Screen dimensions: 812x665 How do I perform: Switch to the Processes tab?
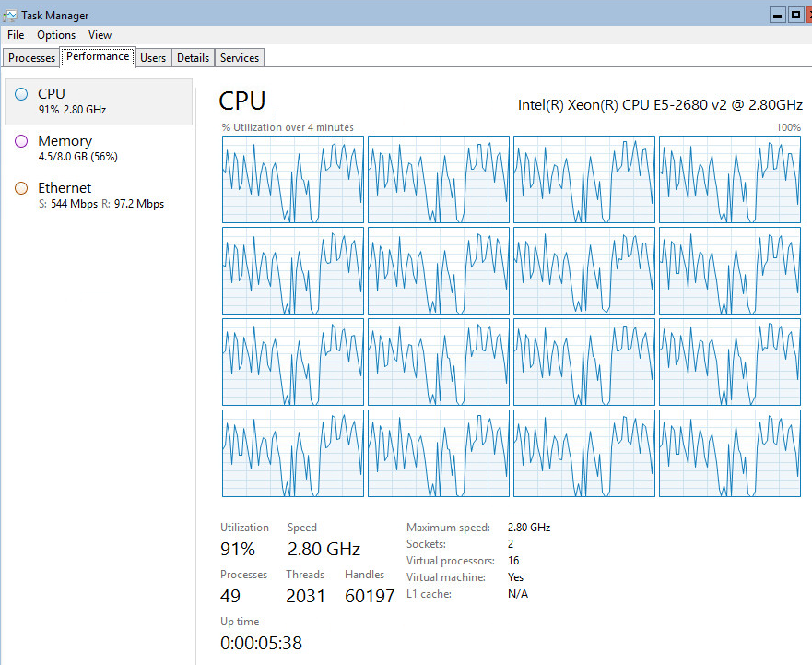32,58
